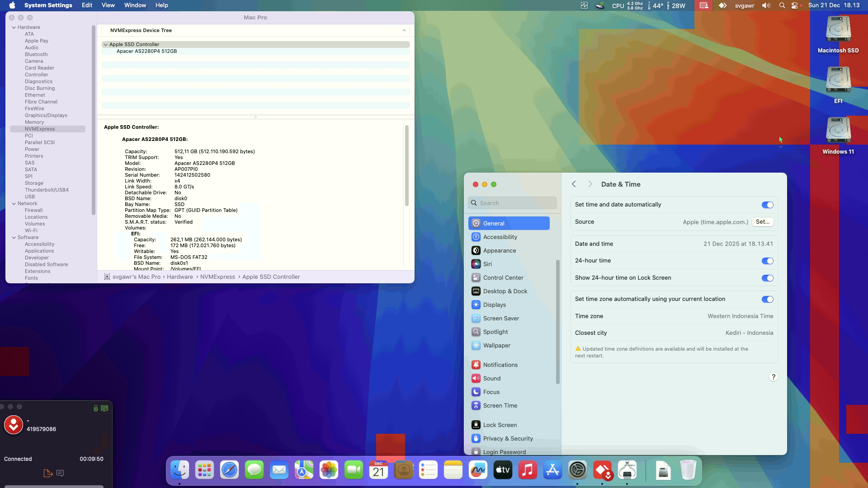
Task: Select Thunderbolt/USB4 in Mac Pro sidebar
Action: pyautogui.click(x=47, y=190)
